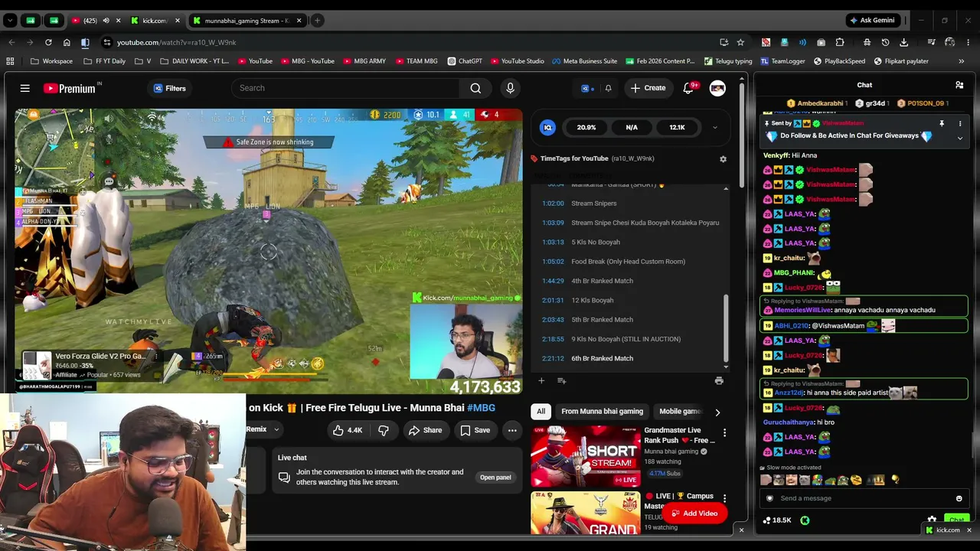
Task: Open pinned message options menu
Action: pyautogui.click(x=960, y=123)
